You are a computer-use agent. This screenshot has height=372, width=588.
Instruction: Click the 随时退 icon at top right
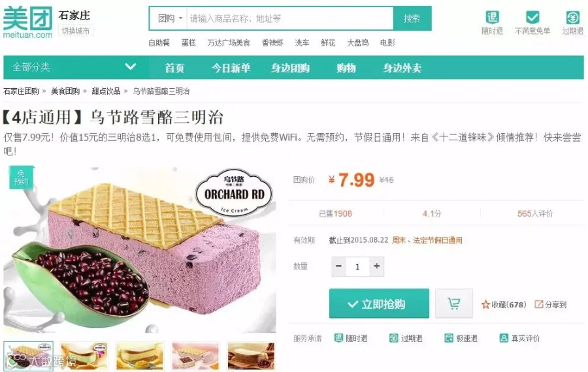[492, 17]
